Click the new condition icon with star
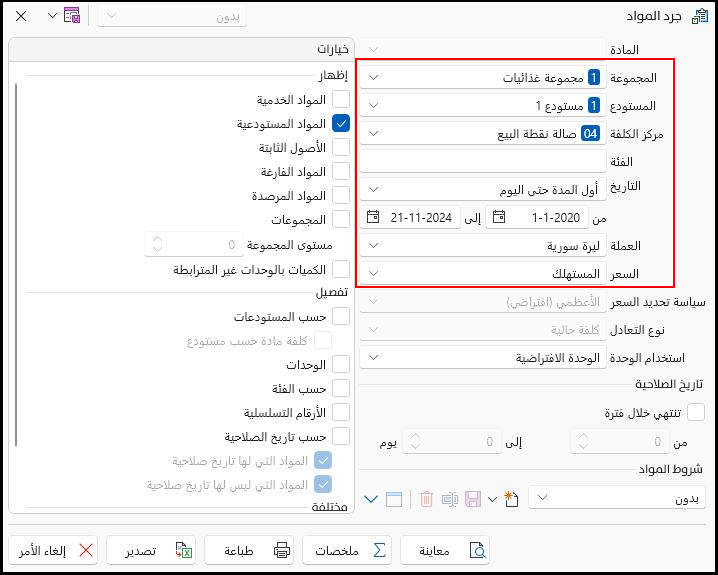 coord(512,498)
